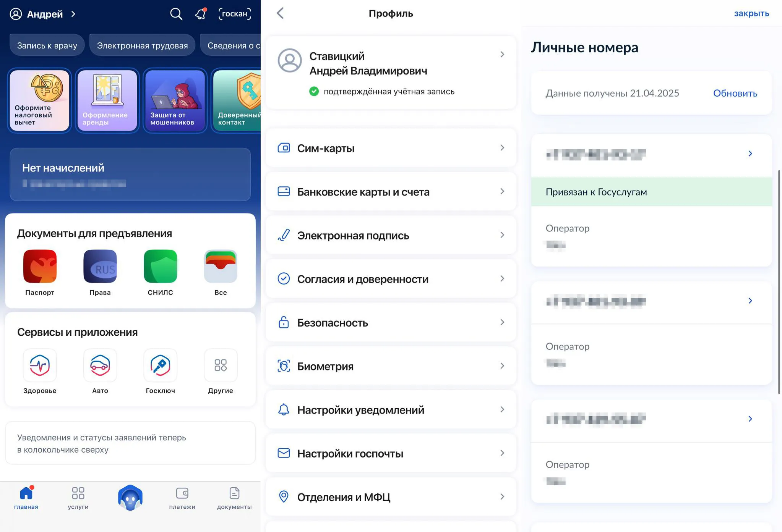Switch to the услуги tab
This screenshot has width=782, height=532.
point(78,498)
